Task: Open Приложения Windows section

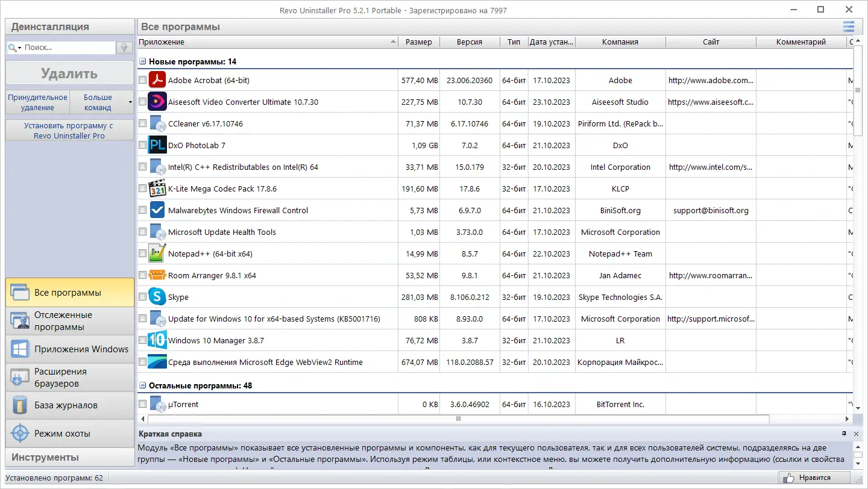Action: click(x=70, y=349)
